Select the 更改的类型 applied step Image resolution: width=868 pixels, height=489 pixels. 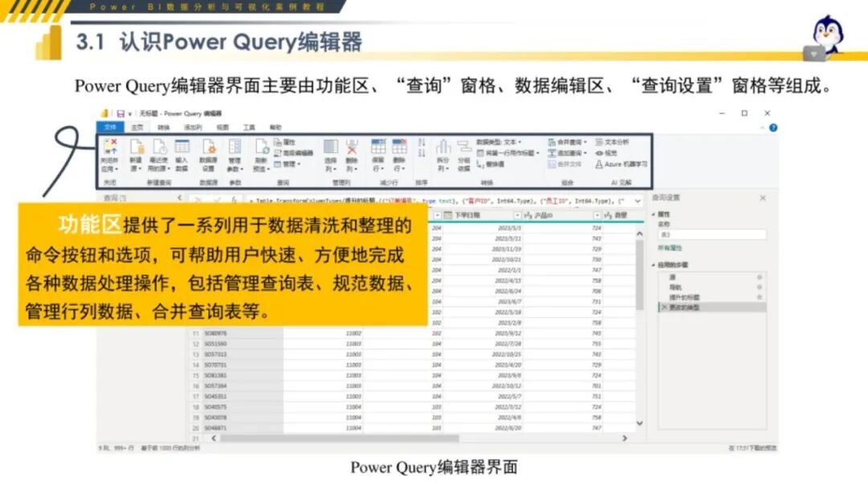712,307
